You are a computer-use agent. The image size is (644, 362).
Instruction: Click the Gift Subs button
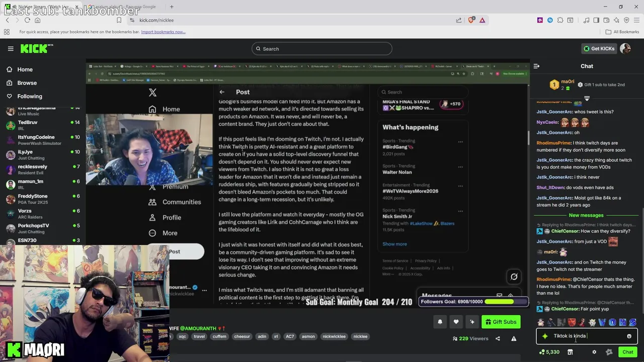[x=501, y=322]
